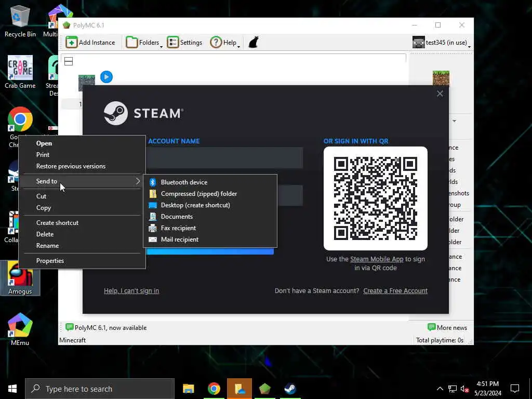This screenshot has width=532, height=399.
Task: Close the Steam sign-in dialog
Action: pos(440,94)
